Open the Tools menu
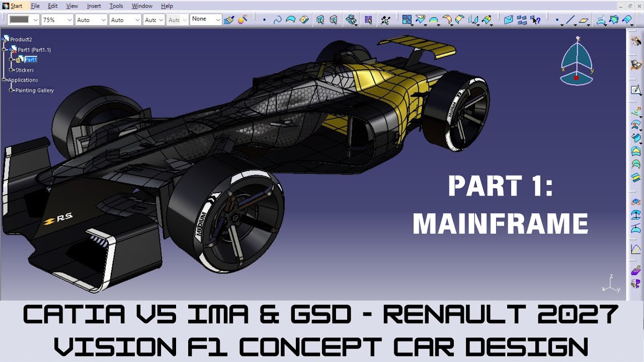Image resolution: width=644 pixels, height=362 pixels. pos(116,6)
